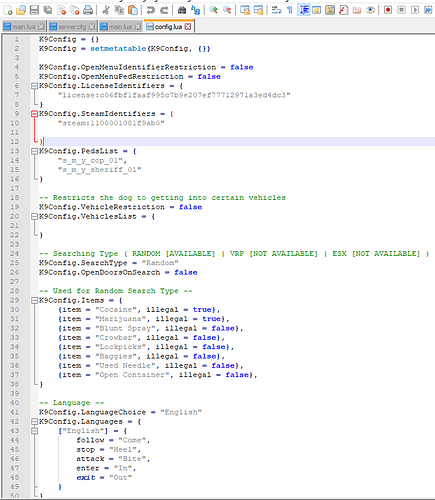The height and width of the screenshot is (500, 435).
Task: Zoom in with magnifier plus icon
Action: tap(213, 10)
